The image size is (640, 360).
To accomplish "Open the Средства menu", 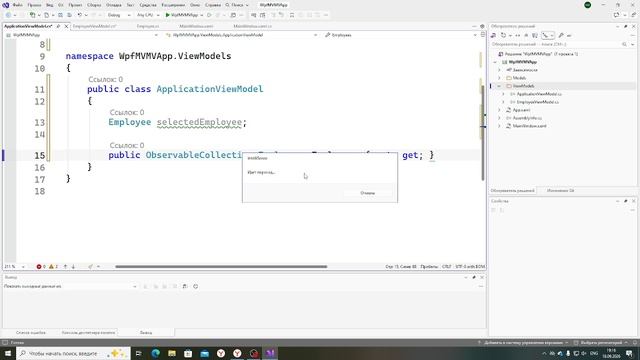I will 148,5.
